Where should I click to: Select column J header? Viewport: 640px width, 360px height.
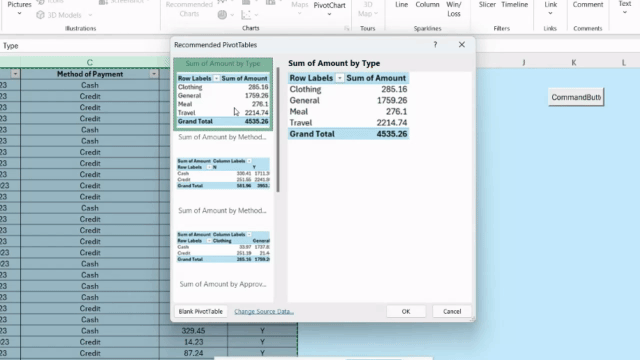point(524,62)
